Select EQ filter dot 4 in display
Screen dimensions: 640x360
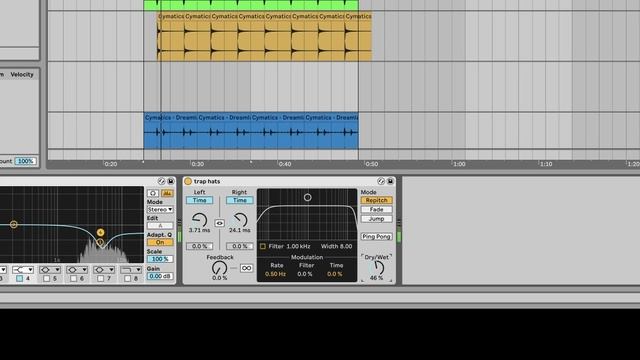click(100, 232)
